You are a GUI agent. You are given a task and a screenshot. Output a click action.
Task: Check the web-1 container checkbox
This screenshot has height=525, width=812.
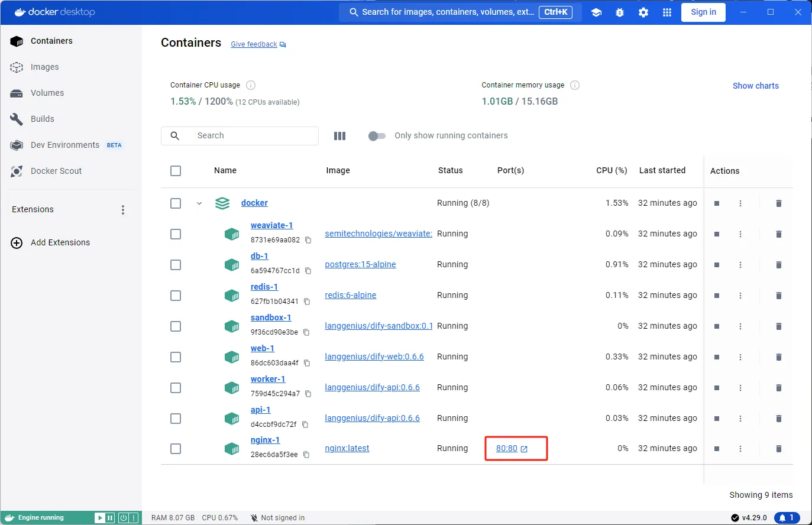tap(176, 357)
